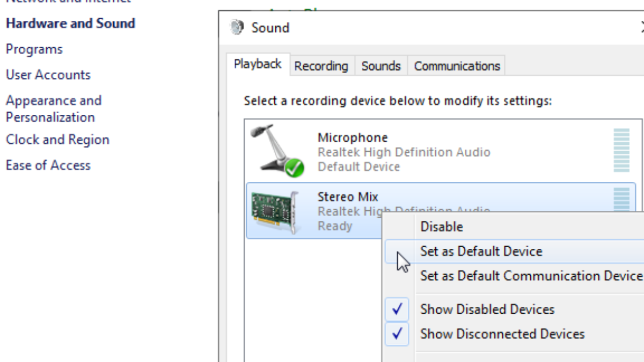The image size is (644, 362).
Task: Uncheck Show Disabled Devices
Action: (x=397, y=309)
